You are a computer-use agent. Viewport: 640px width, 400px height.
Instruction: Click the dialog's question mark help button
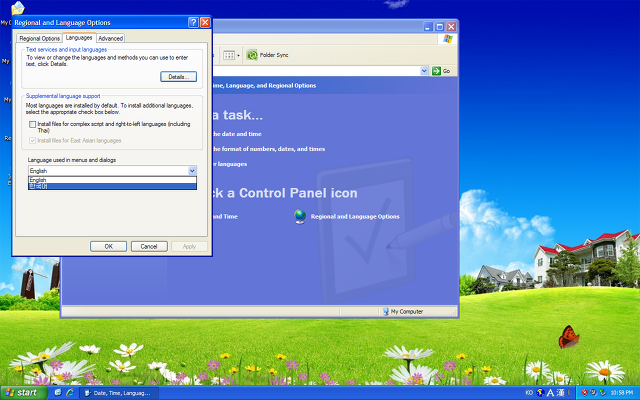pos(193,22)
